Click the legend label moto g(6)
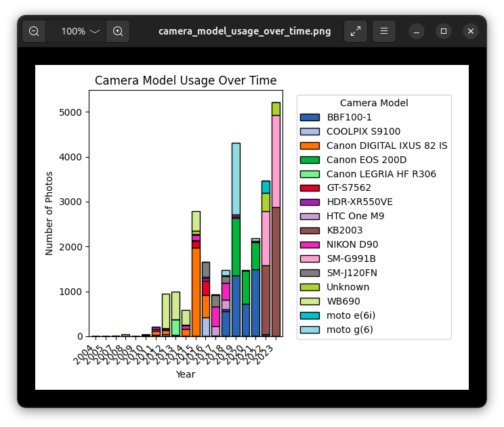 [350, 330]
